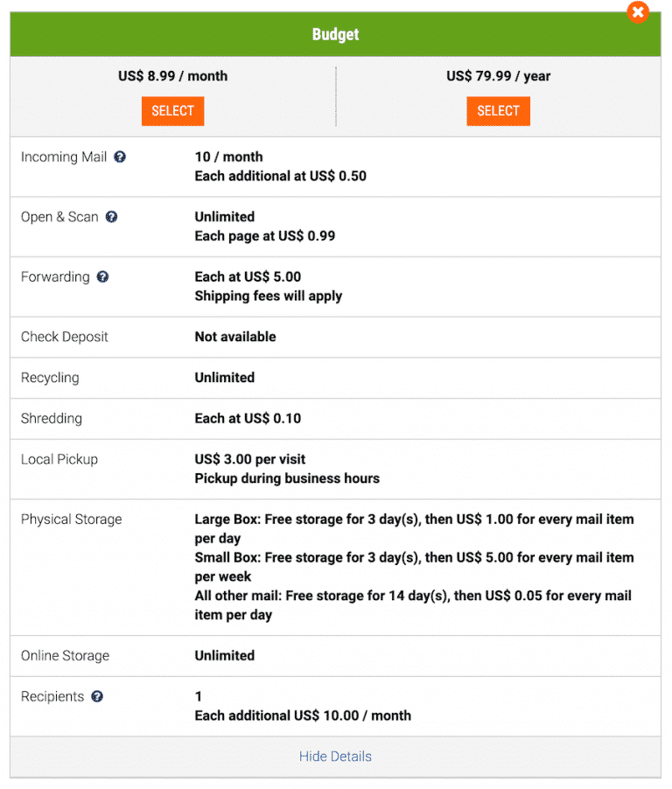Click the Local Pickup row label

(59, 459)
